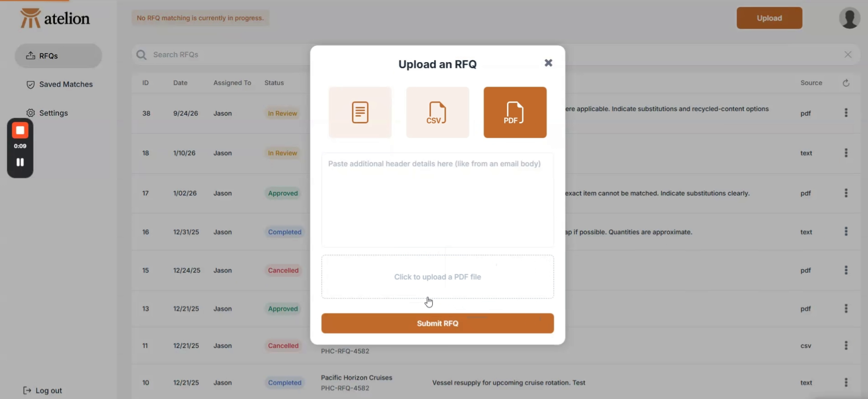Click the In Review status of RFQ 38

[282, 113]
